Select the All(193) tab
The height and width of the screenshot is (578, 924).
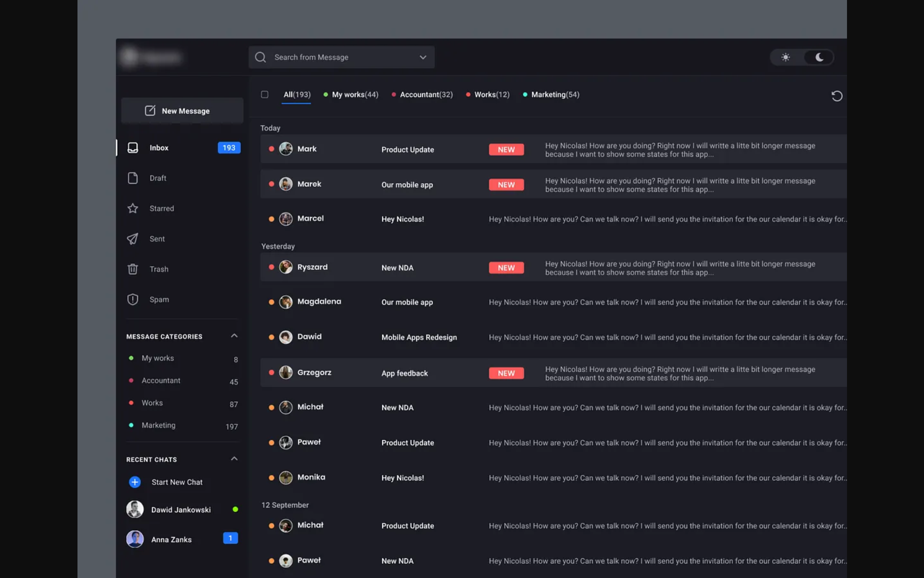pos(297,94)
